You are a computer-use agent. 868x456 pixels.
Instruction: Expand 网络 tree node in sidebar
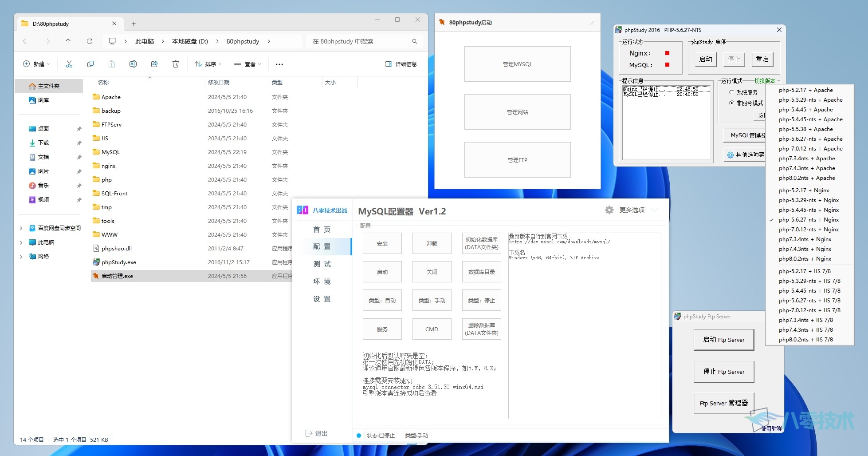[x=21, y=256]
